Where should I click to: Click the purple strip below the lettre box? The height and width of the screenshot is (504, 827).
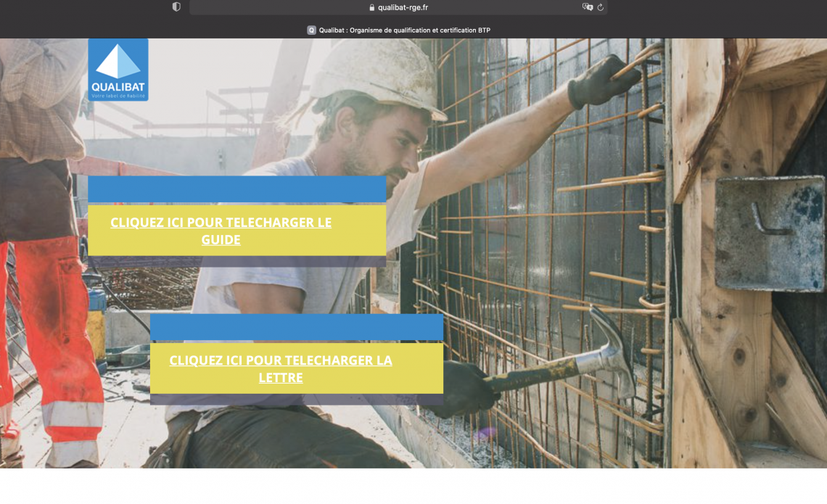pos(296,399)
